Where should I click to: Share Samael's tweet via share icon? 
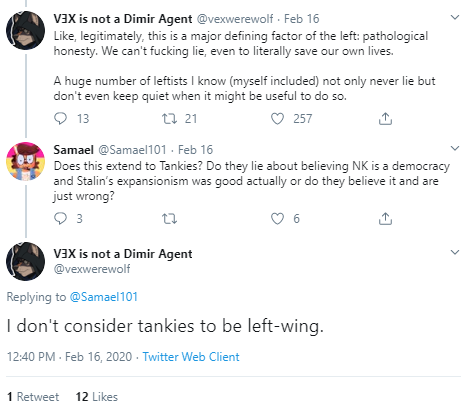385,219
